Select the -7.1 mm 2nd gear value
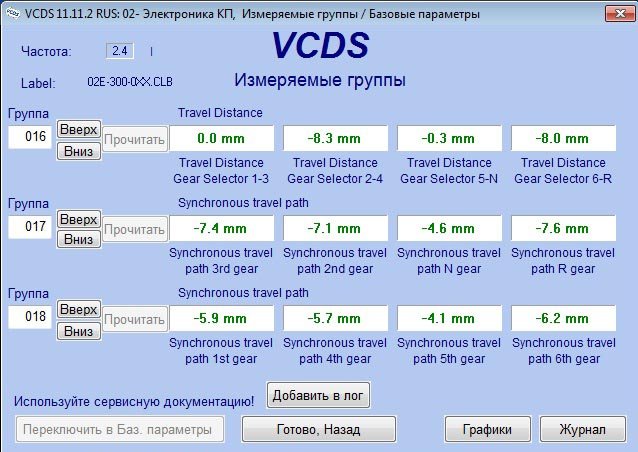Viewport: 638px width, 452px height. 335,228
